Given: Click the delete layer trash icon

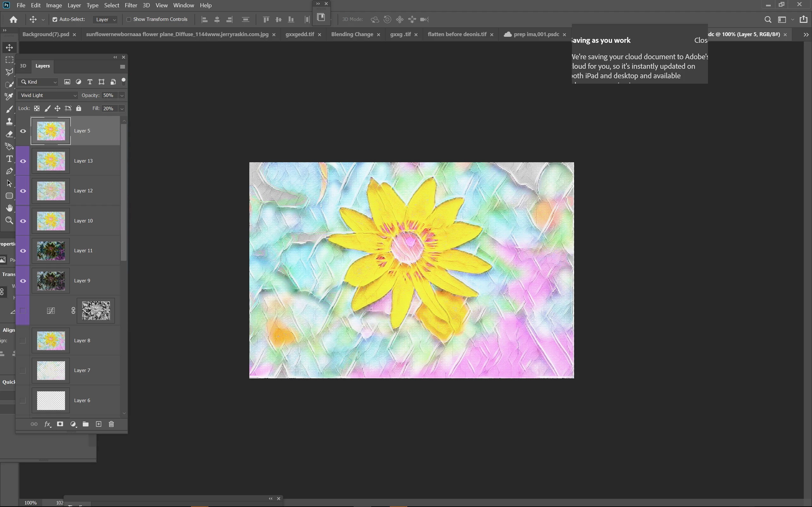Looking at the screenshot, I should 111,424.
